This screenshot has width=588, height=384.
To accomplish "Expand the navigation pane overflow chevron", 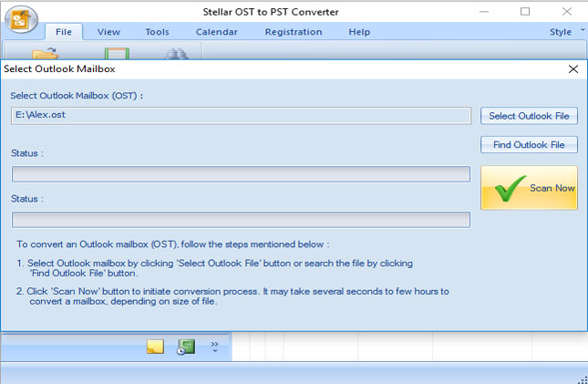I will pyautogui.click(x=215, y=347).
